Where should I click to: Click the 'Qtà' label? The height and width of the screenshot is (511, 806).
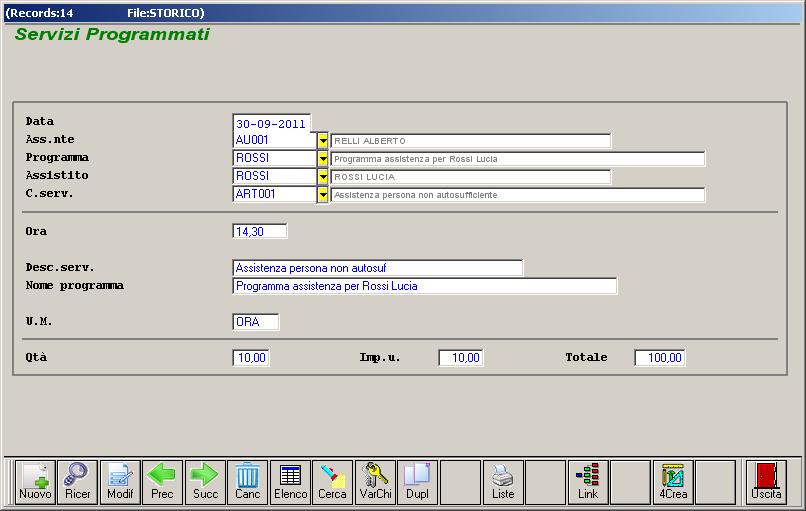36,357
